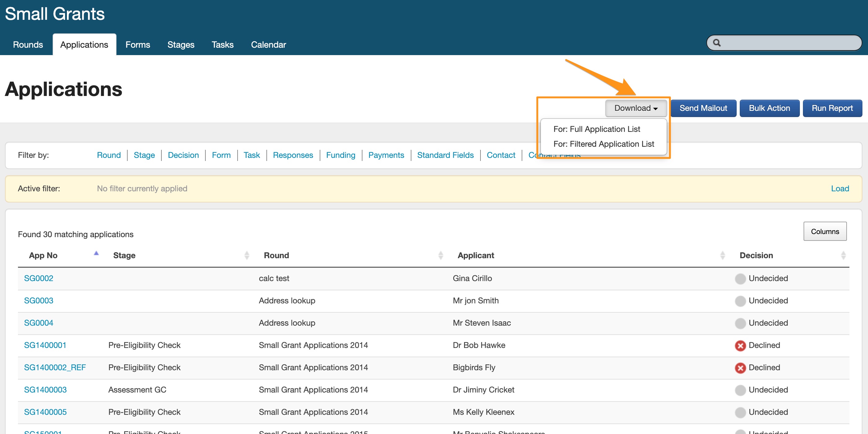This screenshot has height=434, width=868.
Task: Click inside the search input field
Action: pyautogui.click(x=788, y=43)
